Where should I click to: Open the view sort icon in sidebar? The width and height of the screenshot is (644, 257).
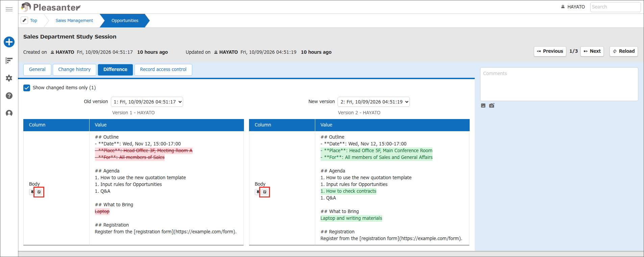(x=9, y=61)
